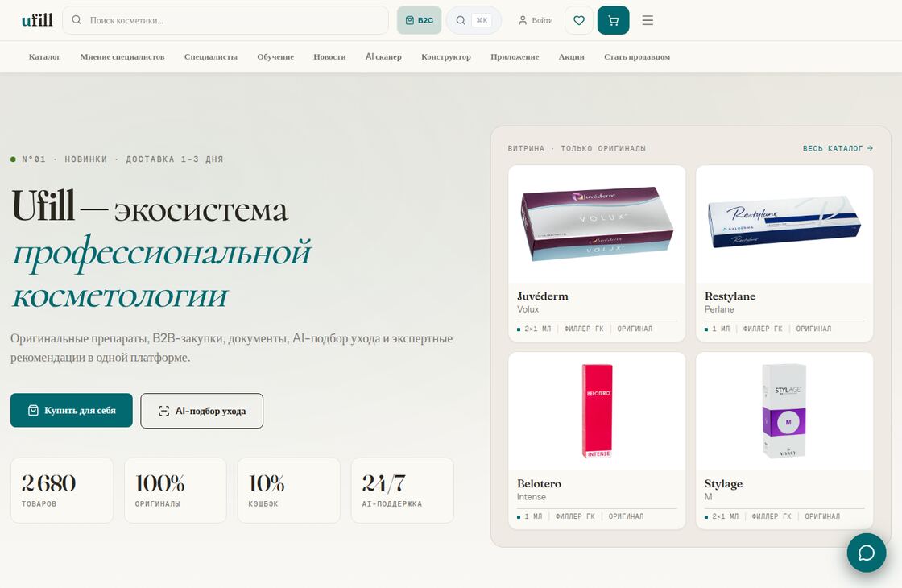
Task: Open quick search ⌘K button
Action: click(474, 20)
